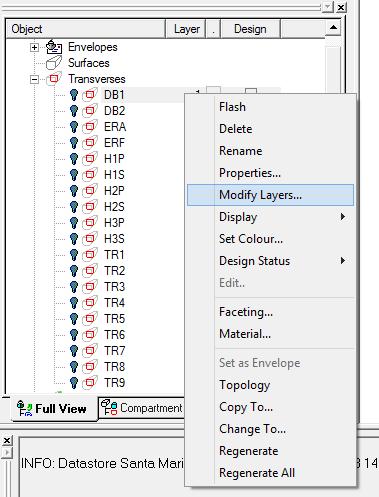
Task: Choose Rename from the context menu
Action: coord(270,151)
